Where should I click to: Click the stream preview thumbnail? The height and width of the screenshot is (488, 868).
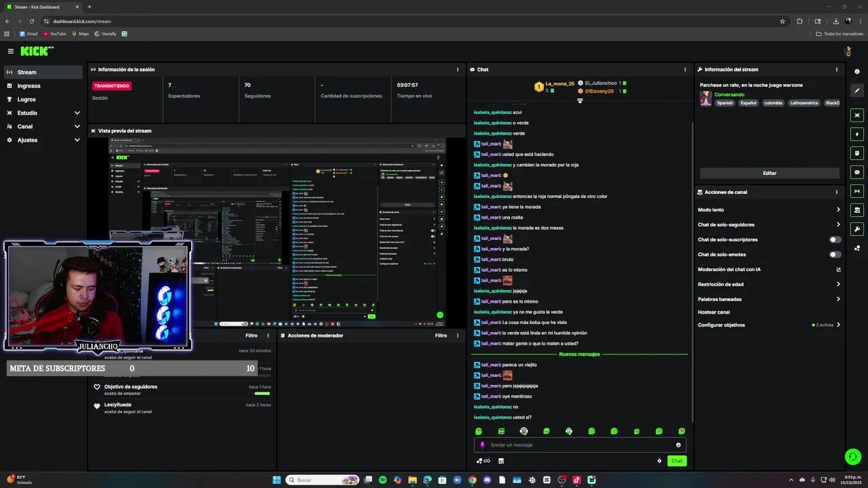coord(277,232)
